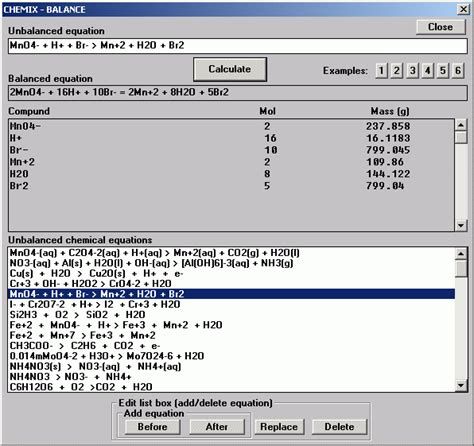Select the I- + Cr2O7-2 equation in the list
This screenshot has width=474, height=446.
tap(231, 304)
